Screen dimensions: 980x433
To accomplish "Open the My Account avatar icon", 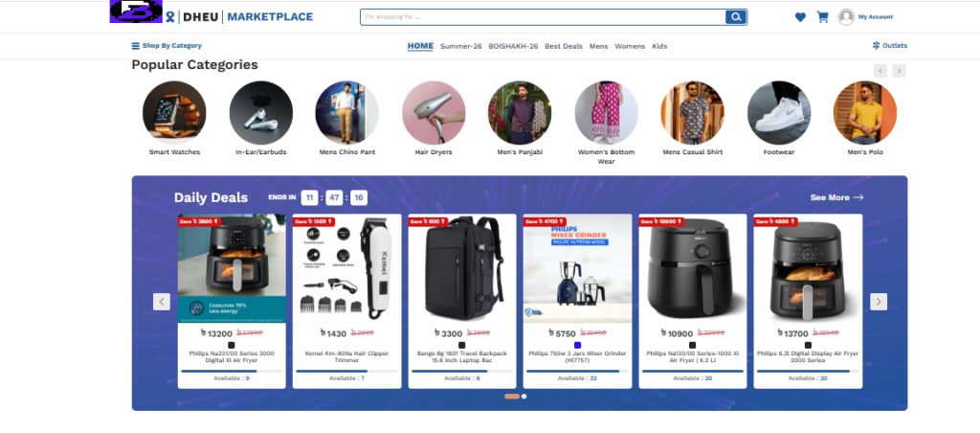I will [846, 17].
